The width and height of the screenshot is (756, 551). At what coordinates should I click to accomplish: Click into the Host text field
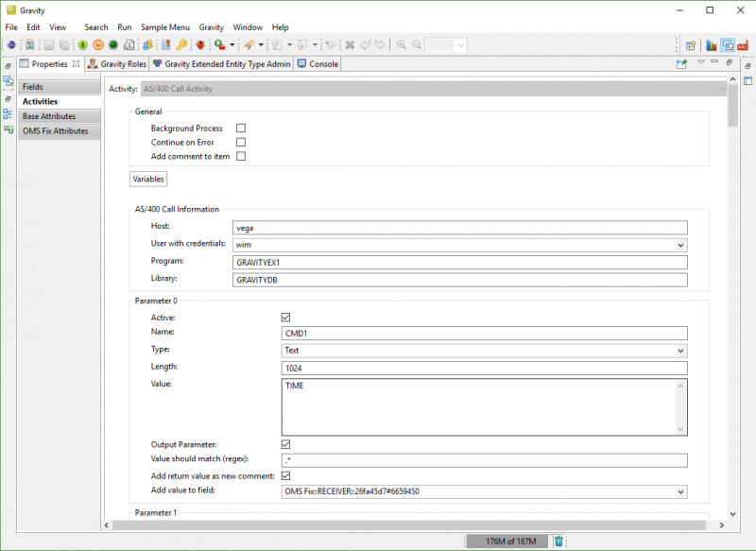click(459, 228)
